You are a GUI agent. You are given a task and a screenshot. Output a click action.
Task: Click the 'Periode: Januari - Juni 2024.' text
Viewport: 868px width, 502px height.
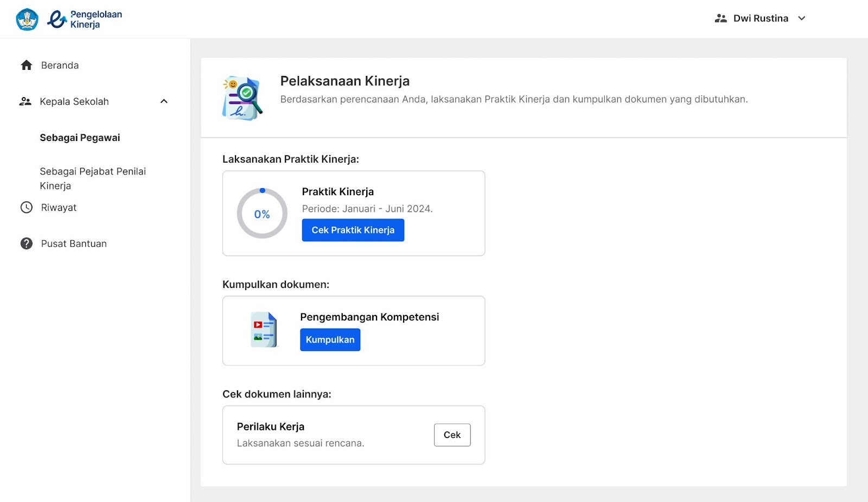pos(367,209)
